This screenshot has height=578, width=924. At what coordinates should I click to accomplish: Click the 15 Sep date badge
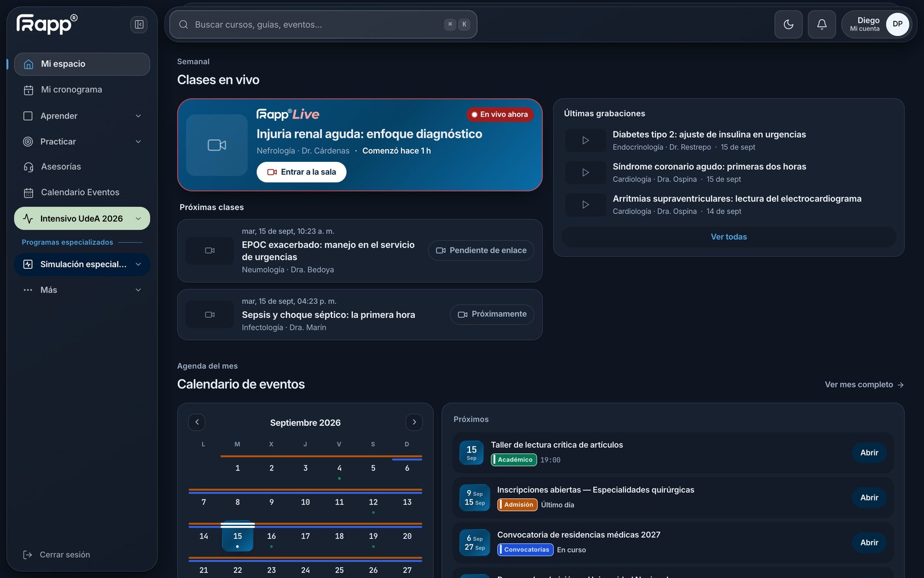pos(472,453)
